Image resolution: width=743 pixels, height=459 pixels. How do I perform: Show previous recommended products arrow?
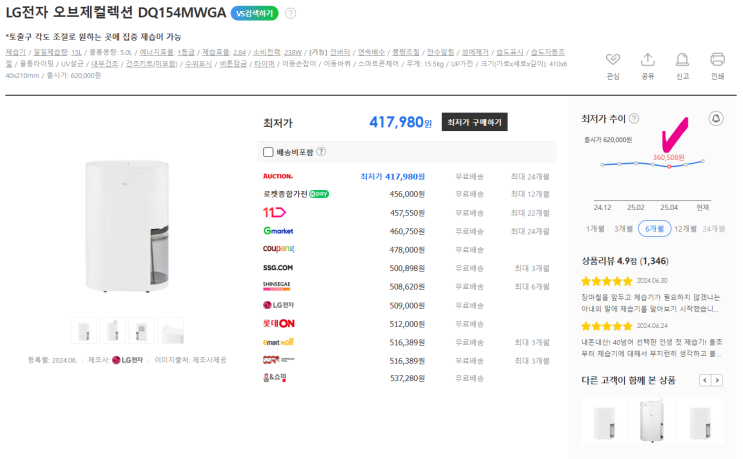point(705,380)
